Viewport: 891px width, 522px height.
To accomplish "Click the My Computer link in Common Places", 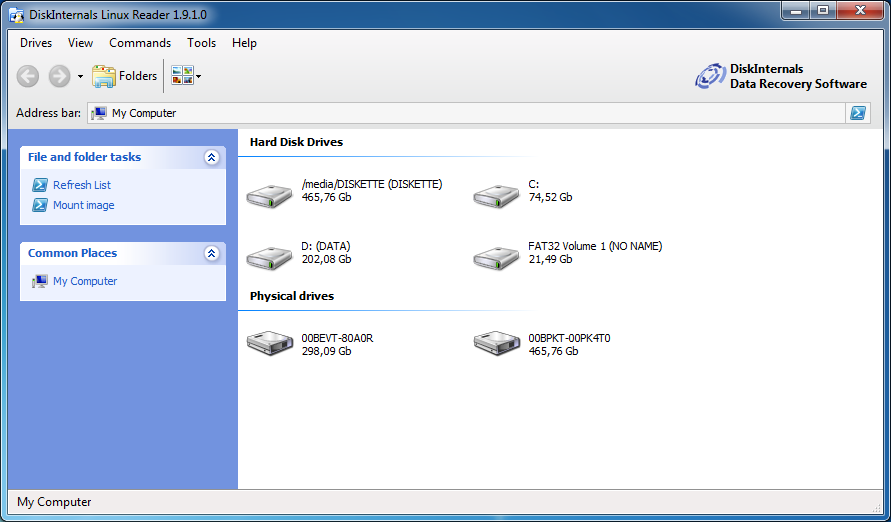I will 85,281.
